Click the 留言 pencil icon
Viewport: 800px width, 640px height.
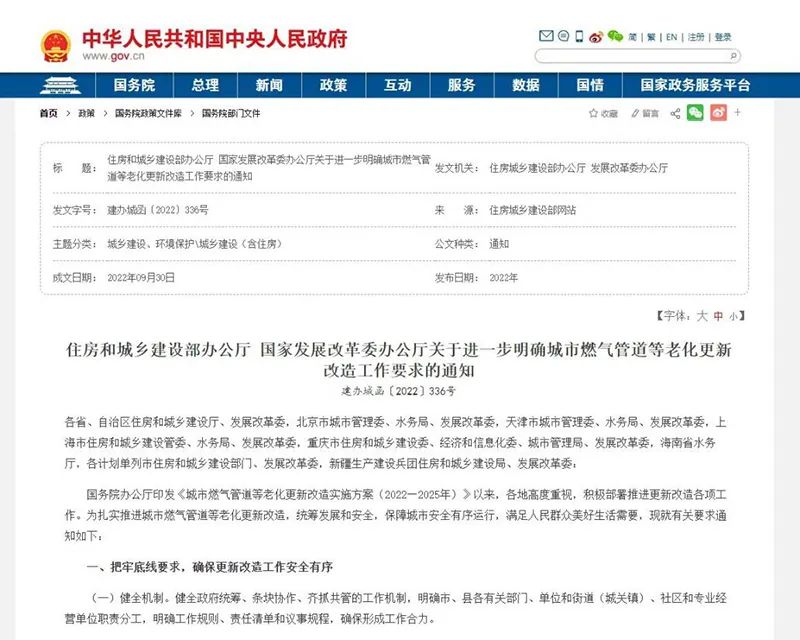635,113
